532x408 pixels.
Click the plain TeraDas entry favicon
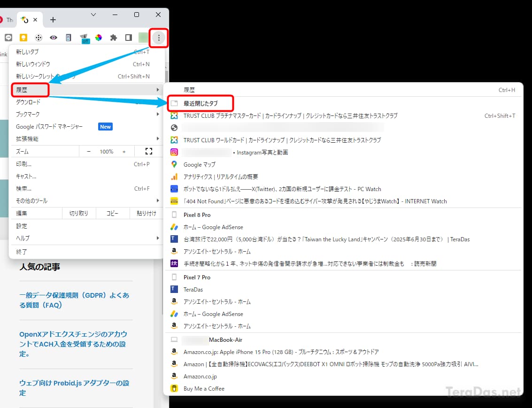tap(174, 289)
